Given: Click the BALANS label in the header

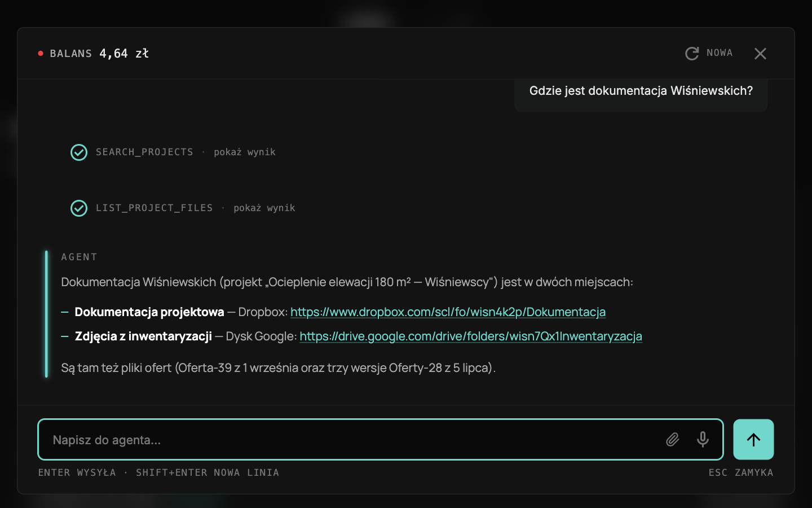Looking at the screenshot, I should 71,54.
